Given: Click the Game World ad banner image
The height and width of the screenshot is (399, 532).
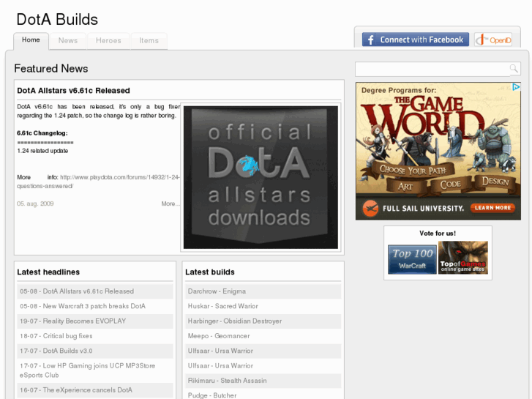Looking at the screenshot, I should (438, 151).
